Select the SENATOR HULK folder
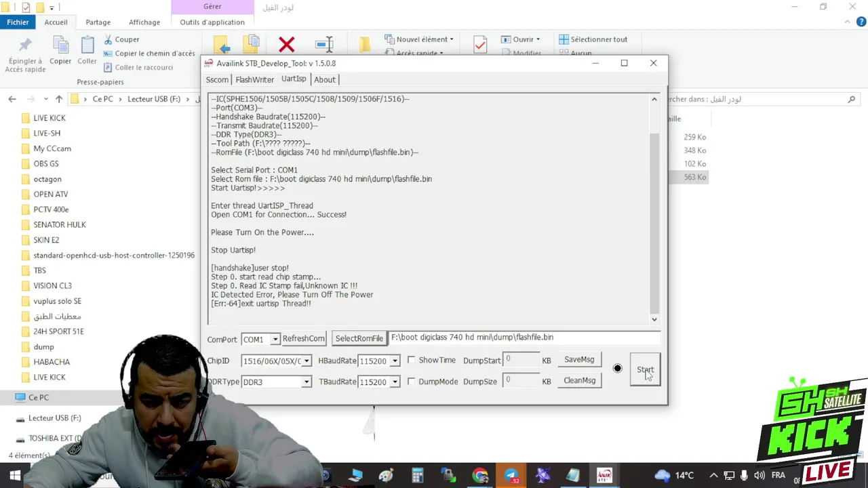The image size is (868, 488). (60, 224)
